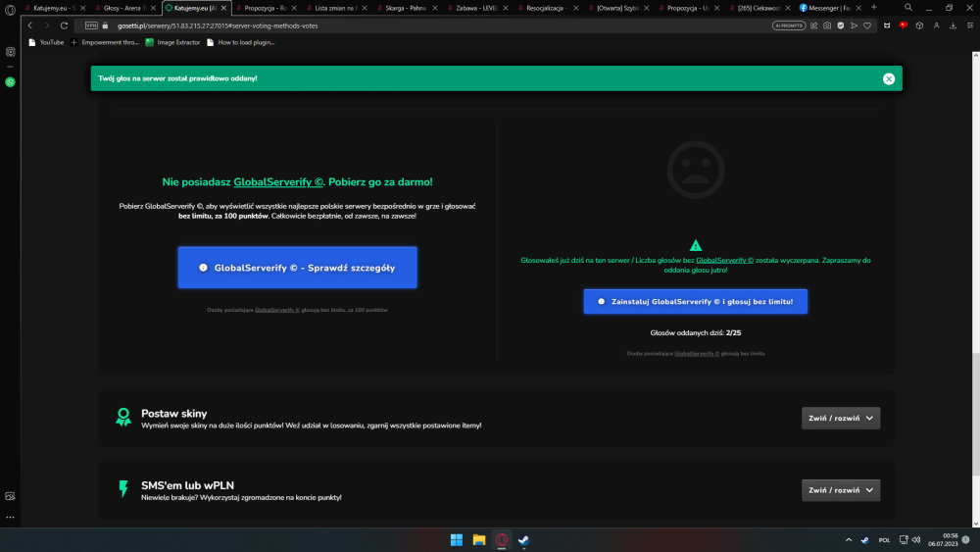This screenshot has height=552, width=980.
Task: Open File Explorer from taskbar
Action: 479,540
